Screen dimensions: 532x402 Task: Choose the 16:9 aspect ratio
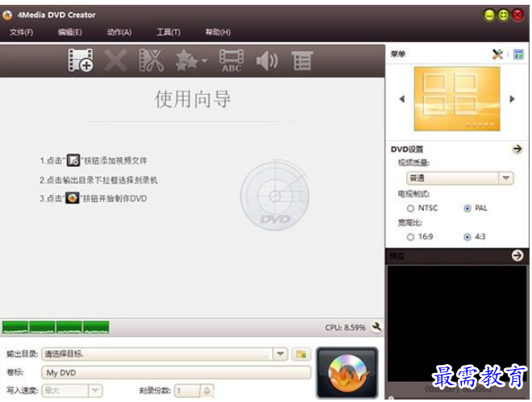click(410, 237)
